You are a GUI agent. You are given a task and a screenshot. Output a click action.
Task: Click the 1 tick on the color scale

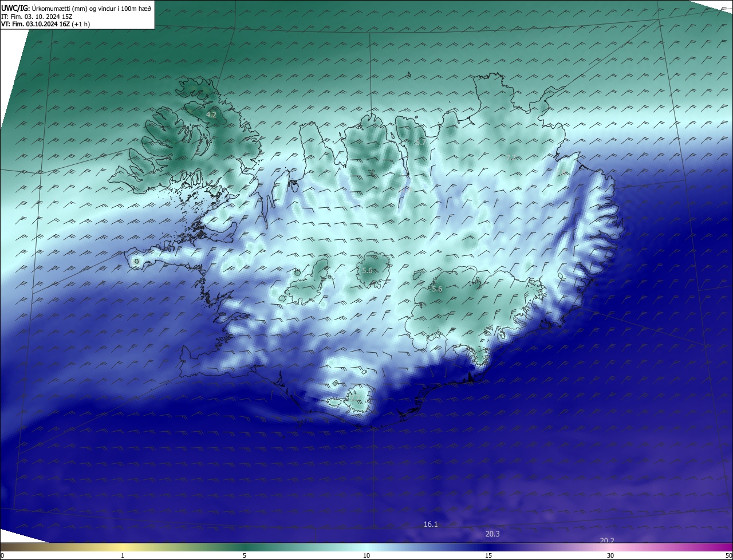pyautogui.click(x=123, y=555)
